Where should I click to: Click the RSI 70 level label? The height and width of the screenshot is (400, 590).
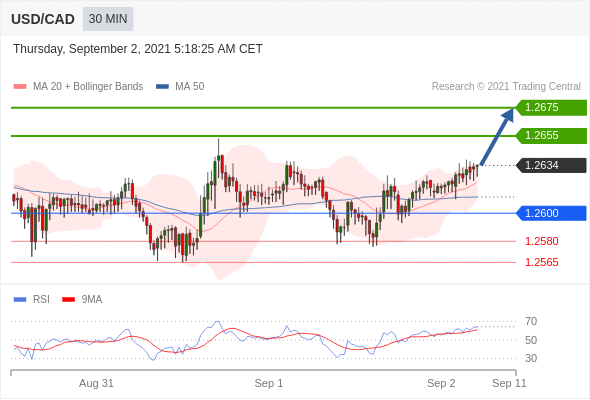531,321
